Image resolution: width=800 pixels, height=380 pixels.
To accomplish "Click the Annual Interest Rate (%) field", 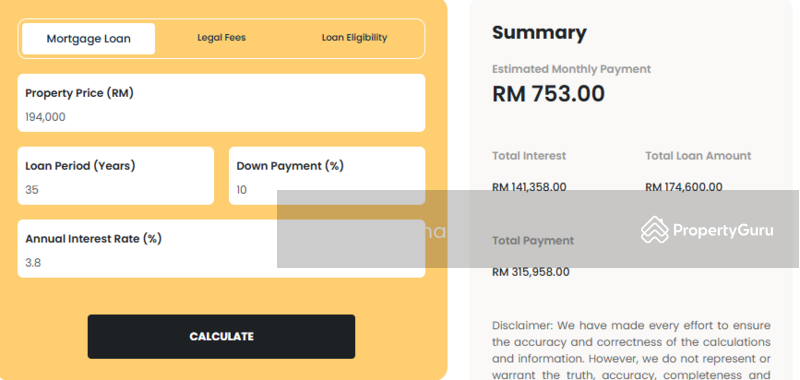I will click(221, 249).
